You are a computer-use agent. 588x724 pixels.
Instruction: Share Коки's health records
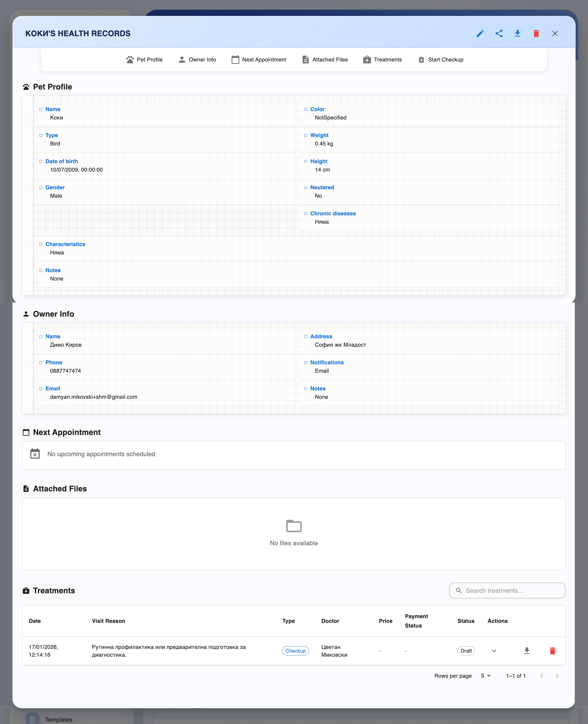(x=499, y=33)
